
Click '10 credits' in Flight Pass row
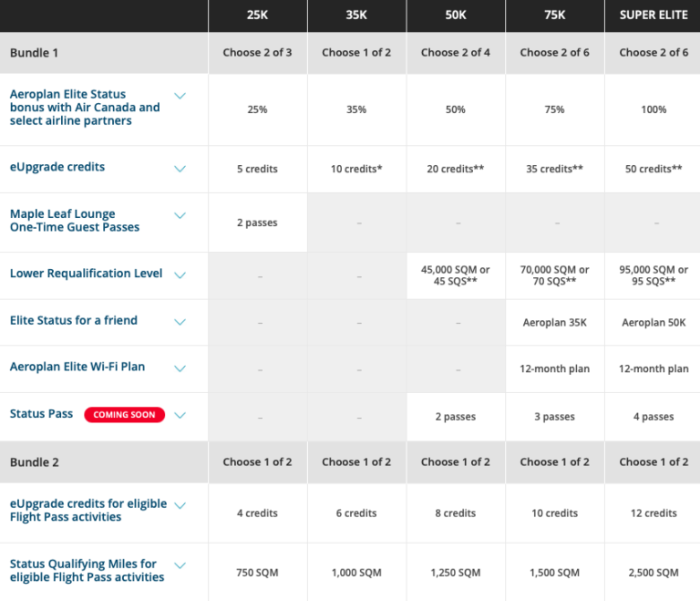(554, 513)
